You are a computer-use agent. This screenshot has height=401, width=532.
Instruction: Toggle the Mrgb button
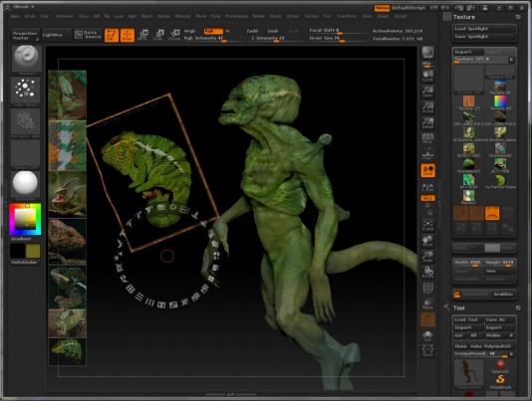coord(189,31)
